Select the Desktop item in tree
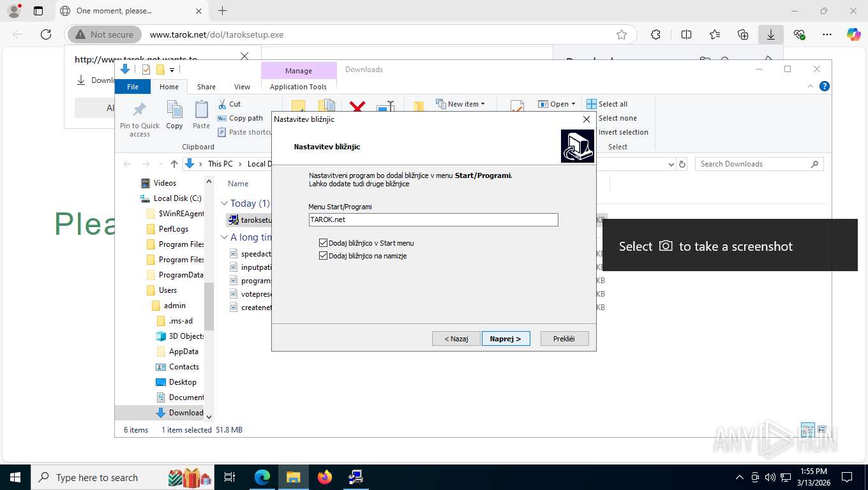This screenshot has height=490, width=868. tap(183, 382)
